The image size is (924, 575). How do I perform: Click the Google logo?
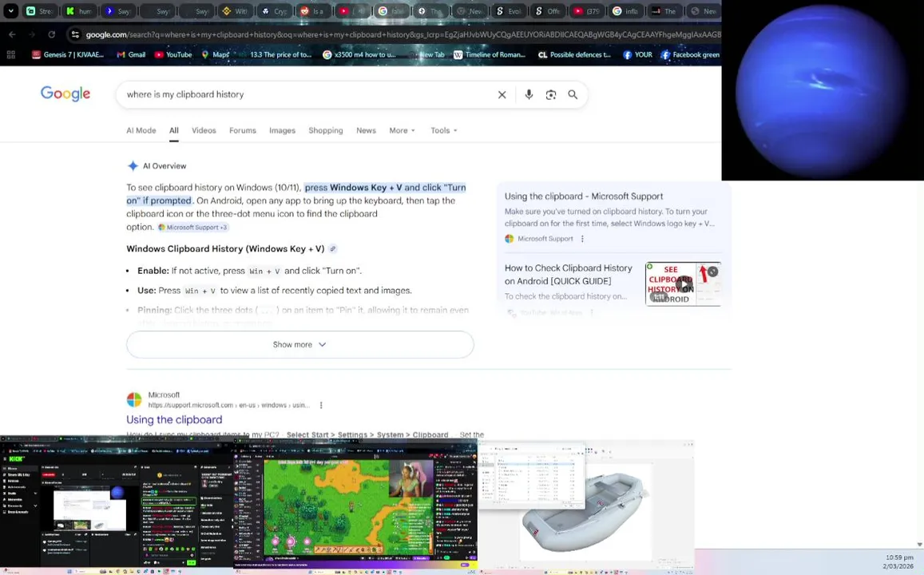(65, 93)
